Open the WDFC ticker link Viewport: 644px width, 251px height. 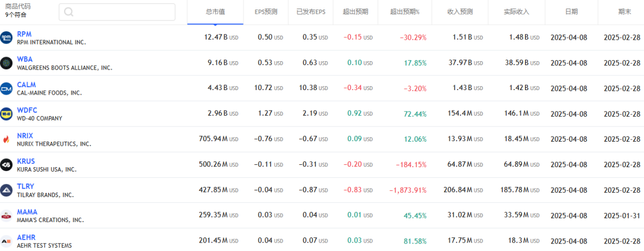pos(27,110)
